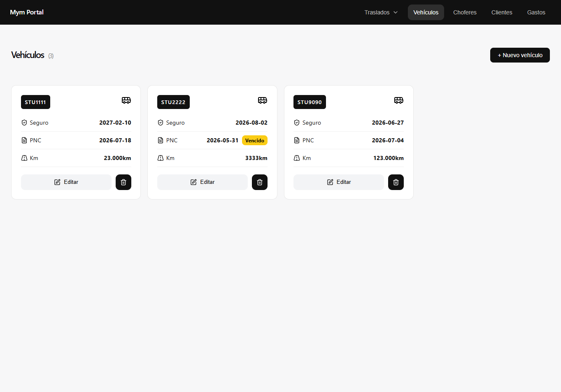This screenshot has width=561, height=392.
Task: Click the bus icon on STU1111 card
Action: point(126,100)
